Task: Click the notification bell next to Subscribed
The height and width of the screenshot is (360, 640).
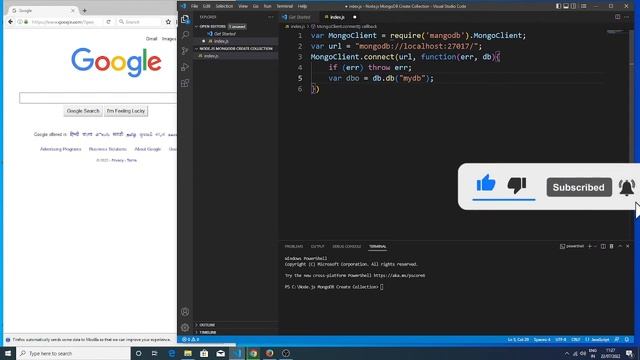Action: pos(627,188)
